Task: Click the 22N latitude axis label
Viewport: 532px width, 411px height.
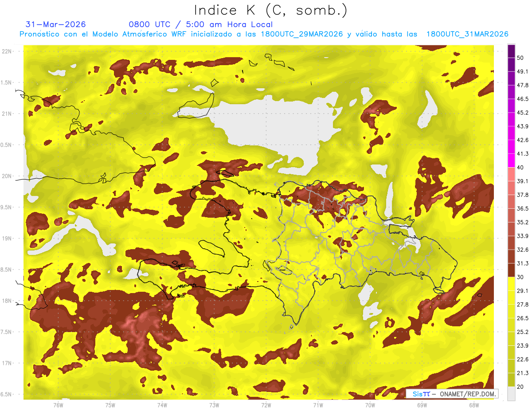Action: pos(7,51)
